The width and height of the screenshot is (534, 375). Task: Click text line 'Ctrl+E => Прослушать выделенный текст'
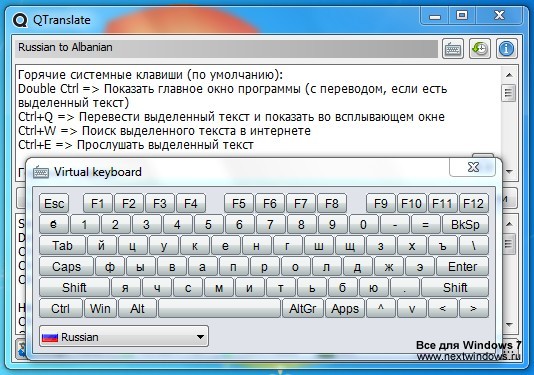pyautogui.click(x=136, y=145)
